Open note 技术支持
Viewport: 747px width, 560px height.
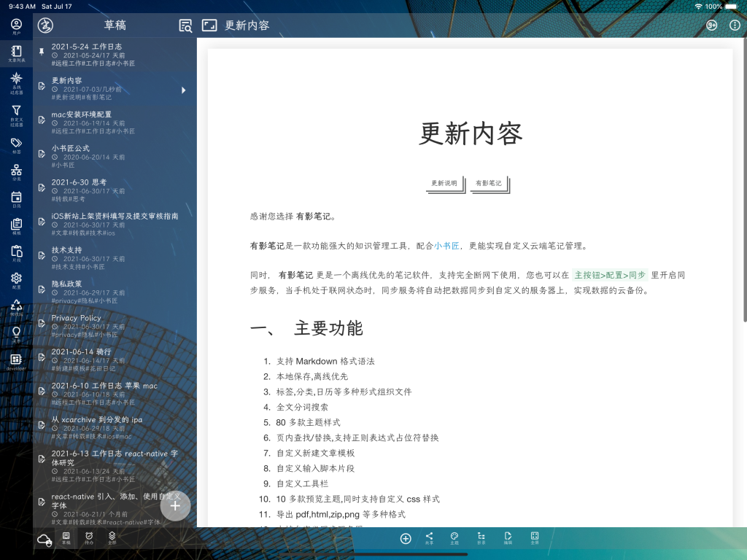pos(115,257)
